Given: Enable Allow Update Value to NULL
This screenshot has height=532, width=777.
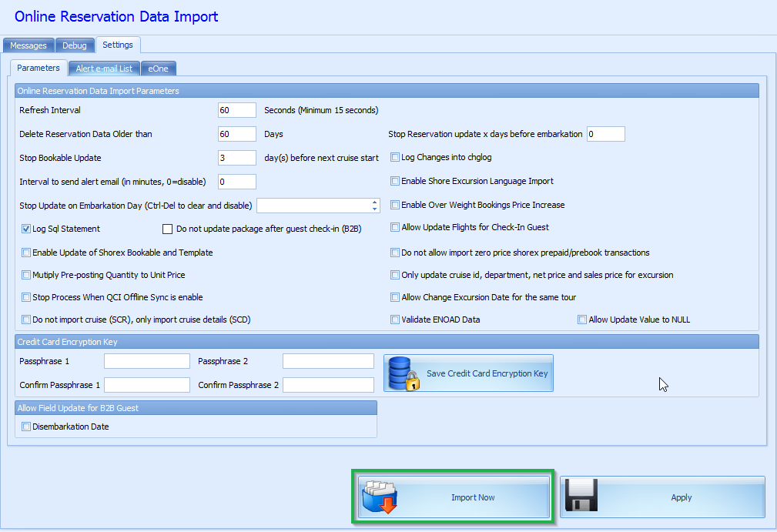Looking at the screenshot, I should click(x=582, y=320).
